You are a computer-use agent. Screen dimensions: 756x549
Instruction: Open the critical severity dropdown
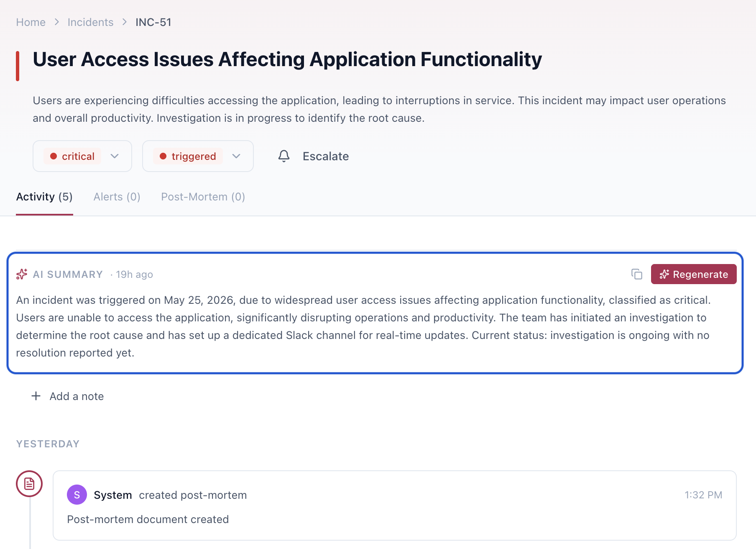tap(82, 156)
